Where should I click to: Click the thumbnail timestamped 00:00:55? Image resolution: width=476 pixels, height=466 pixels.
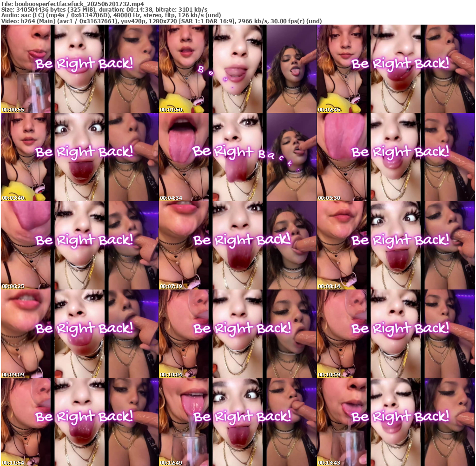[x=79, y=69]
